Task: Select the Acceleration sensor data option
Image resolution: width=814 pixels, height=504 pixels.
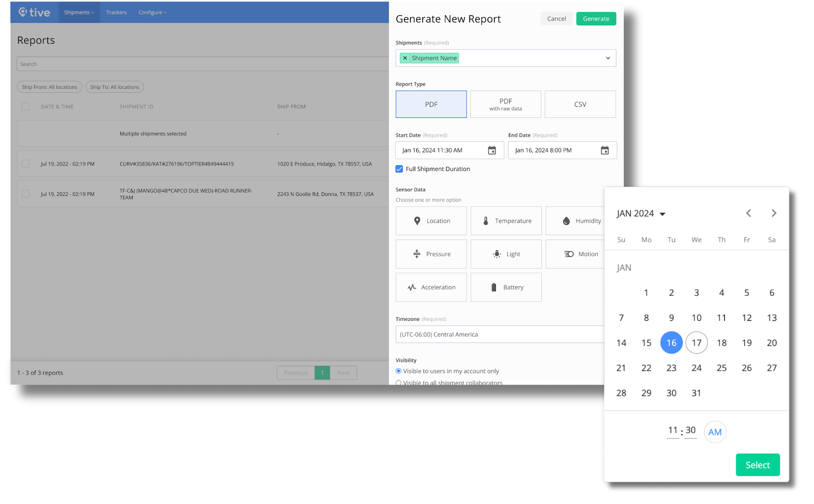Action: [431, 287]
